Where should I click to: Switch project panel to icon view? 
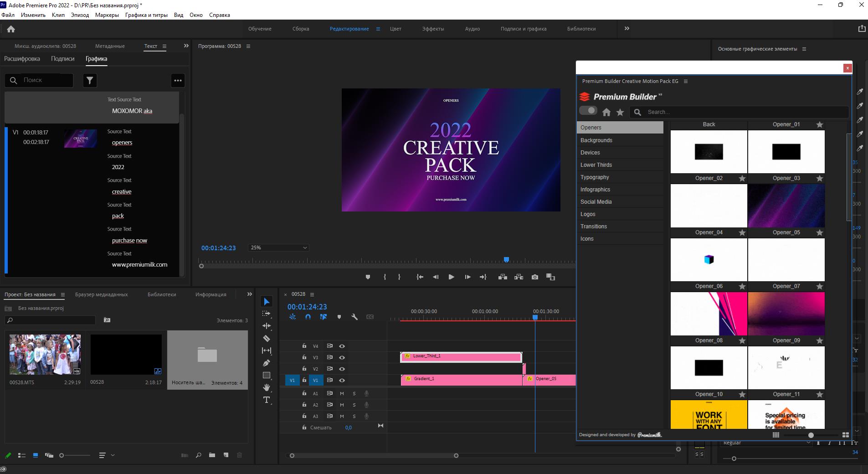tap(35, 455)
